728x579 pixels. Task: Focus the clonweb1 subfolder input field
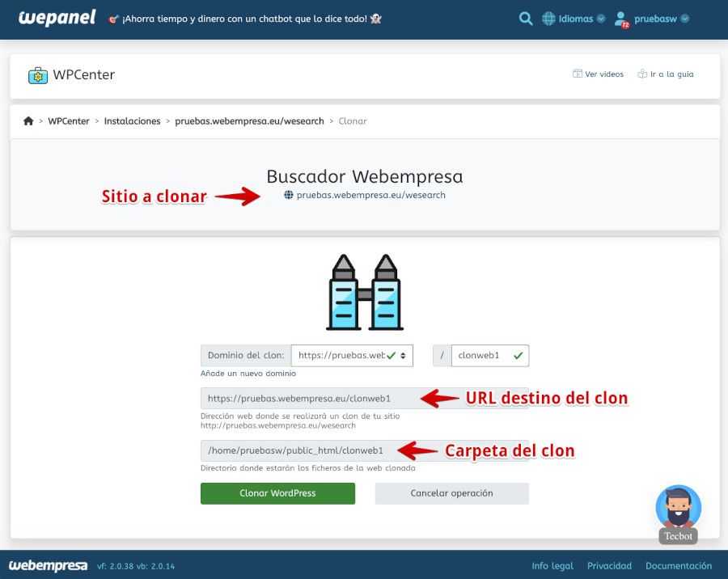click(x=490, y=355)
